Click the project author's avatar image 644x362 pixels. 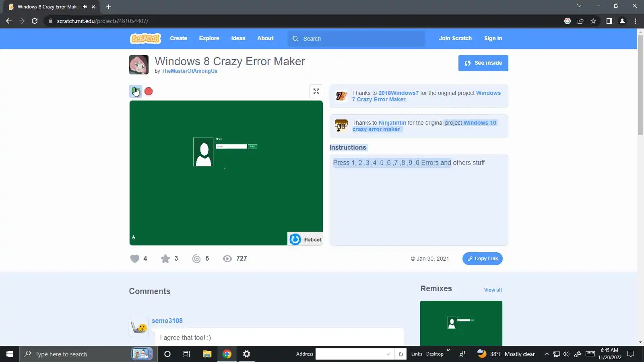tap(139, 65)
